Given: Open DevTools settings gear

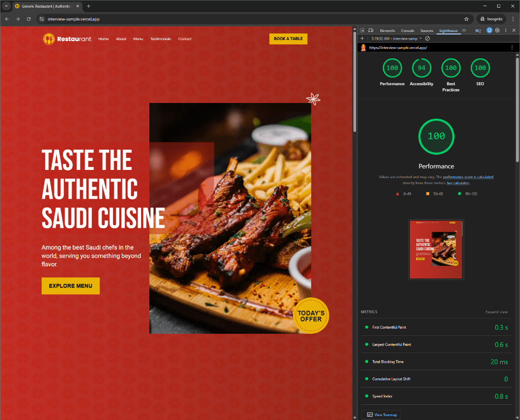Looking at the screenshot, I should (x=498, y=30).
